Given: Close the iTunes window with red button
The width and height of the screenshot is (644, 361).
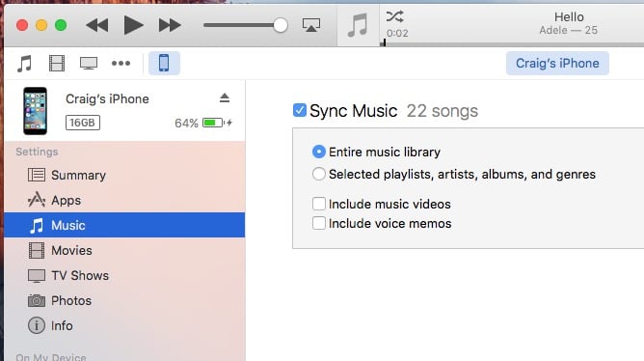Looking at the screenshot, I should (22, 25).
